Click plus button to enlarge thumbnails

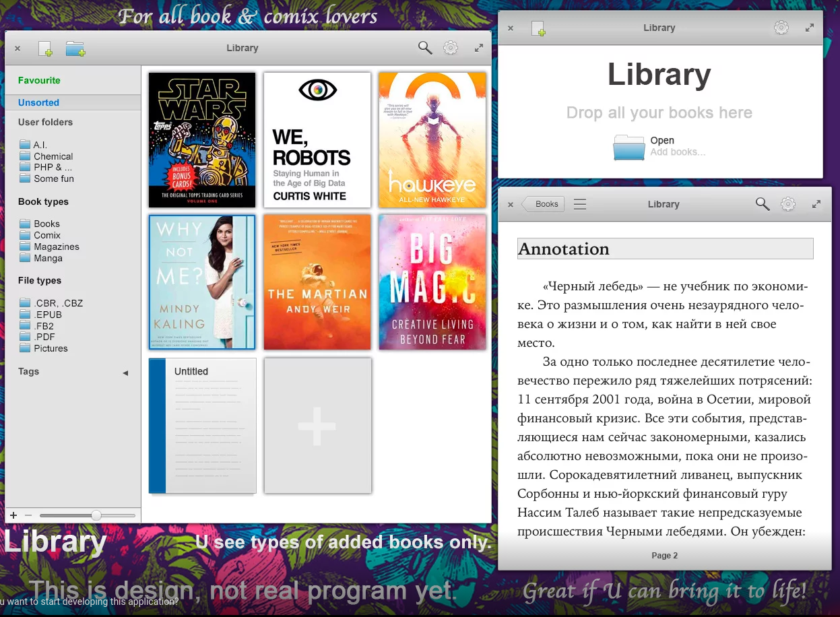coord(13,515)
